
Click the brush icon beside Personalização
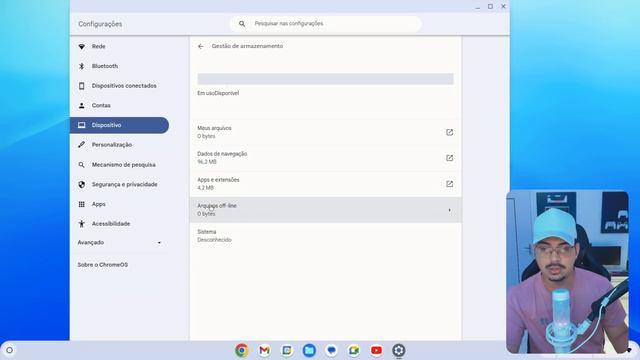point(82,145)
